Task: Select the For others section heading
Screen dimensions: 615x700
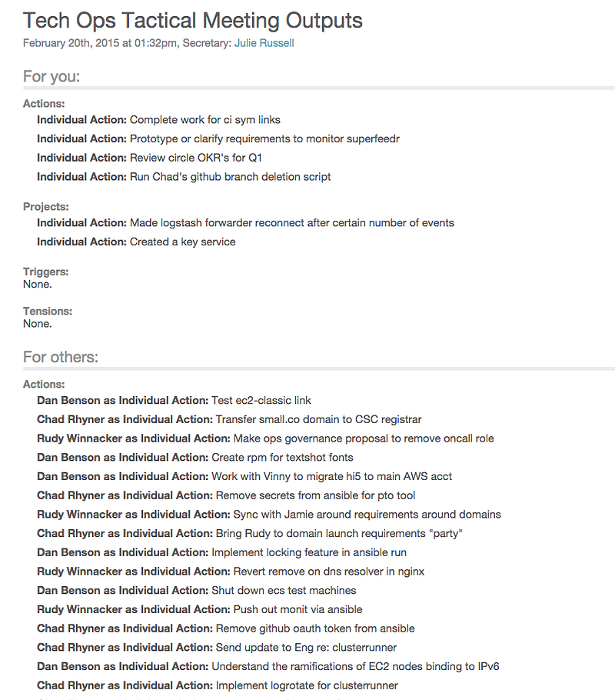Action: coord(61,357)
